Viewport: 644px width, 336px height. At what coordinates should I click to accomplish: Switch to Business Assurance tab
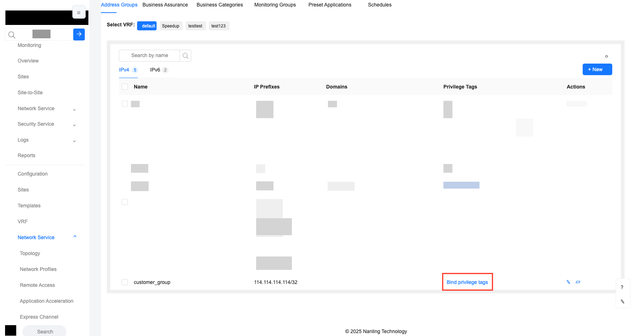(x=165, y=5)
